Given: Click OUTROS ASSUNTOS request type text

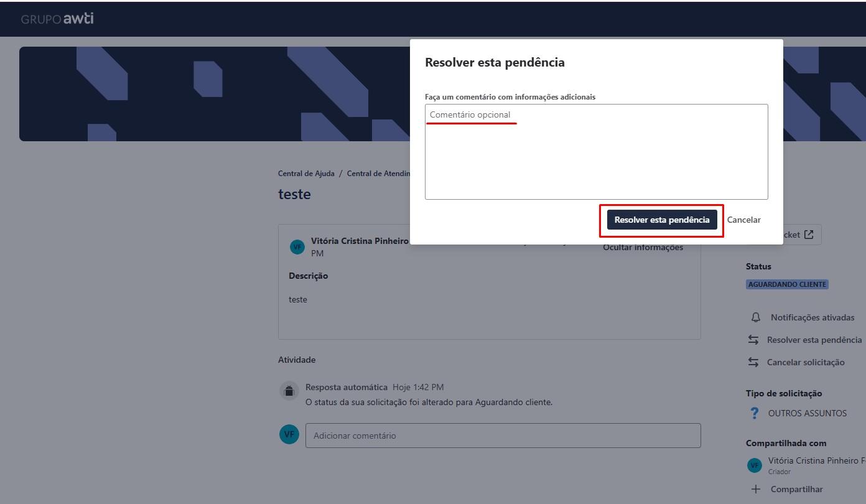Looking at the screenshot, I should click(808, 413).
